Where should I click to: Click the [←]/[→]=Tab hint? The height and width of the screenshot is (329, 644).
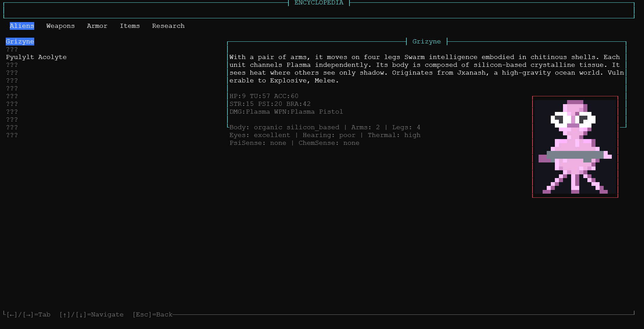(x=28, y=314)
